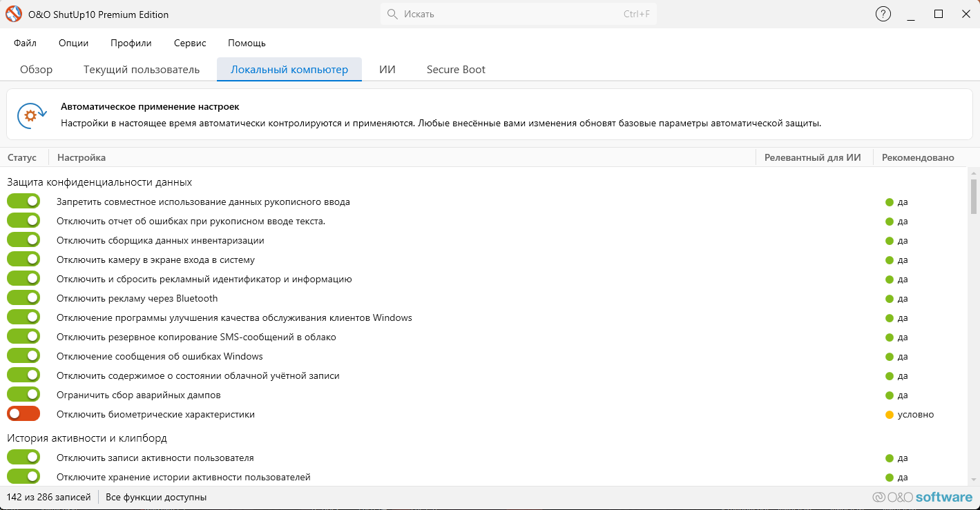Click the O&O software logo in the status bar
The image size is (980, 510).
pos(923,497)
